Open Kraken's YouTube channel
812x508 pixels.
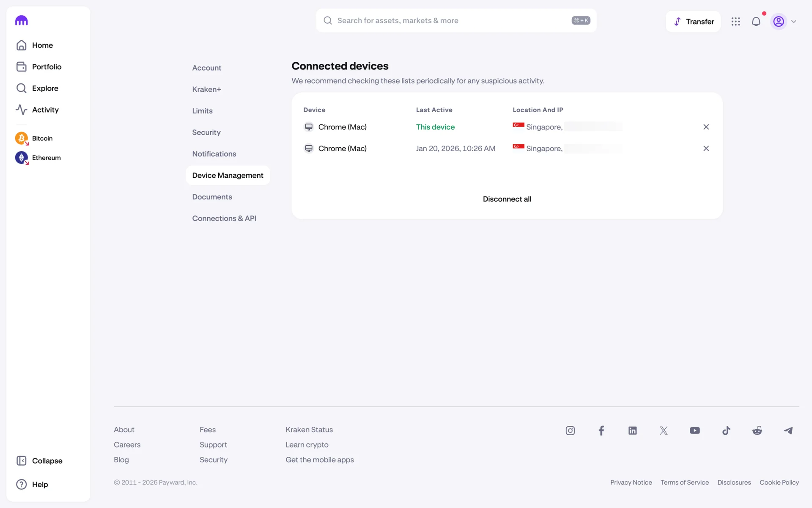click(x=694, y=431)
